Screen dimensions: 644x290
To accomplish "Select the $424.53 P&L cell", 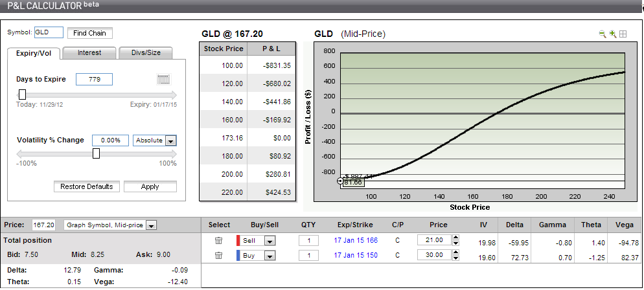I will pyautogui.click(x=271, y=192).
